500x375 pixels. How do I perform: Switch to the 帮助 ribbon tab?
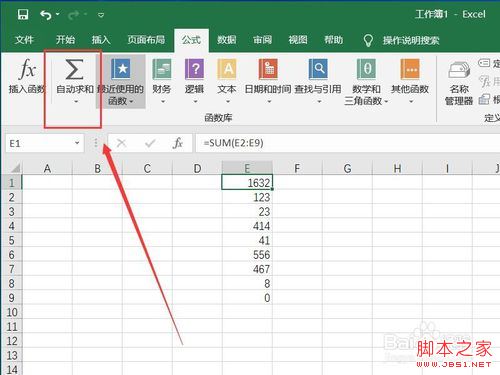tap(333, 40)
